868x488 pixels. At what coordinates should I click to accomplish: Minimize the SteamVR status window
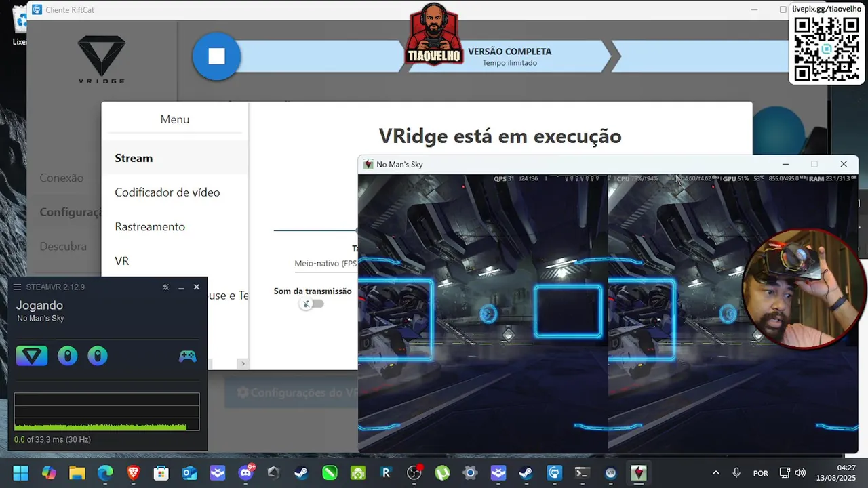pos(181,287)
